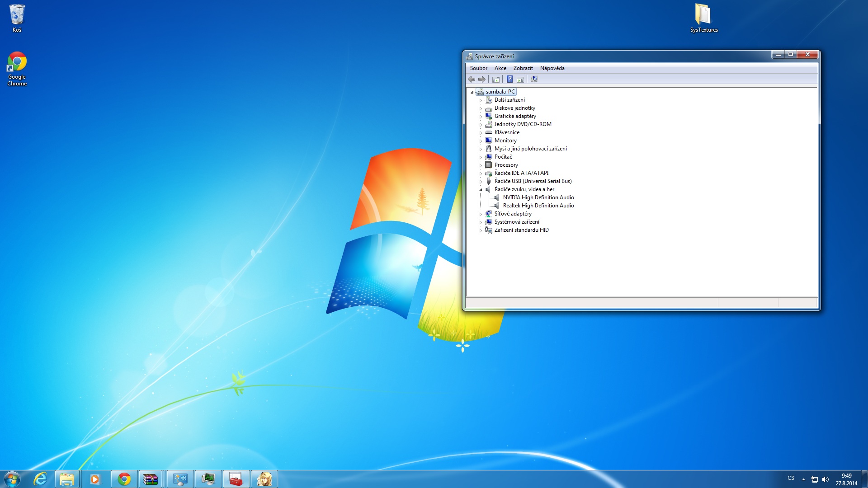
Task: Select the Monitory label
Action: pyautogui.click(x=505, y=141)
